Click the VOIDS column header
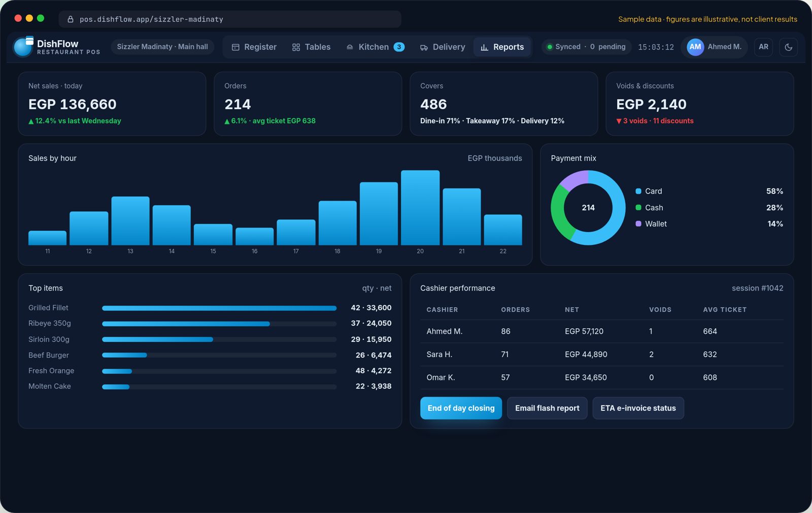The image size is (812, 513). (x=660, y=310)
